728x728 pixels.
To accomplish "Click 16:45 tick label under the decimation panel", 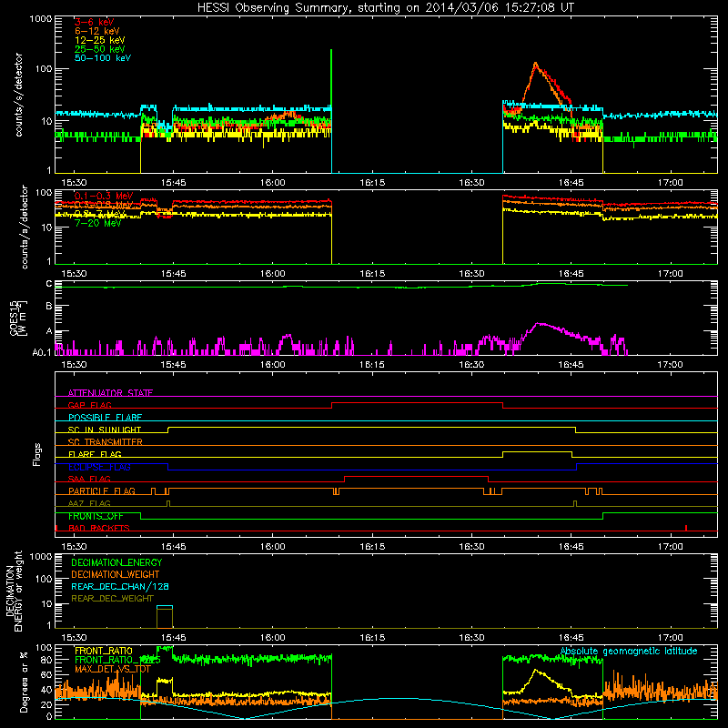I will [571, 638].
